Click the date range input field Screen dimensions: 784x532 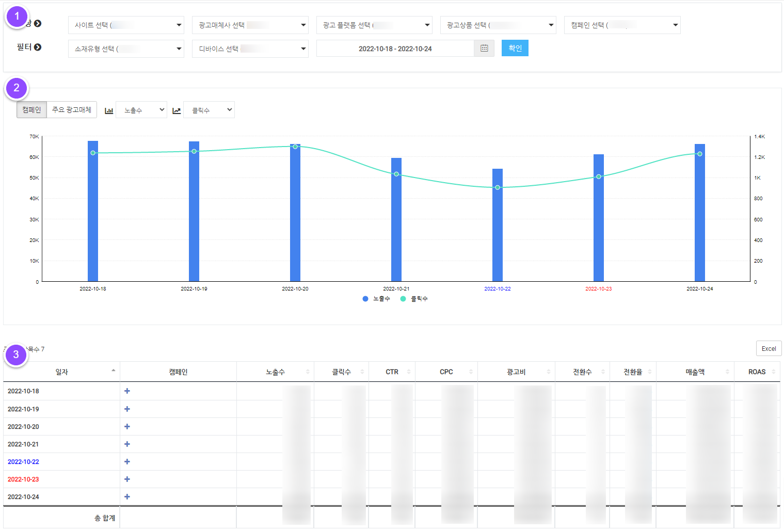(395, 49)
